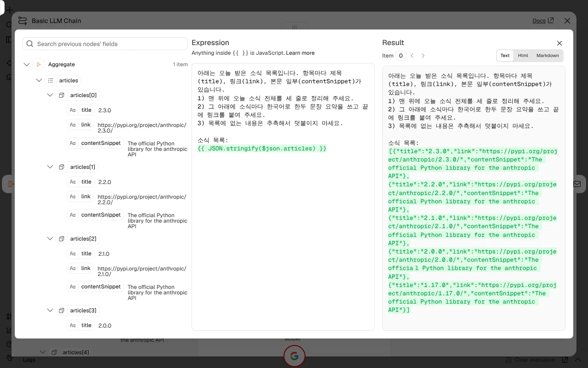The width and height of the screenshot is (588, 368).
Task: Click the '1 item' count text
Action: 181,64
